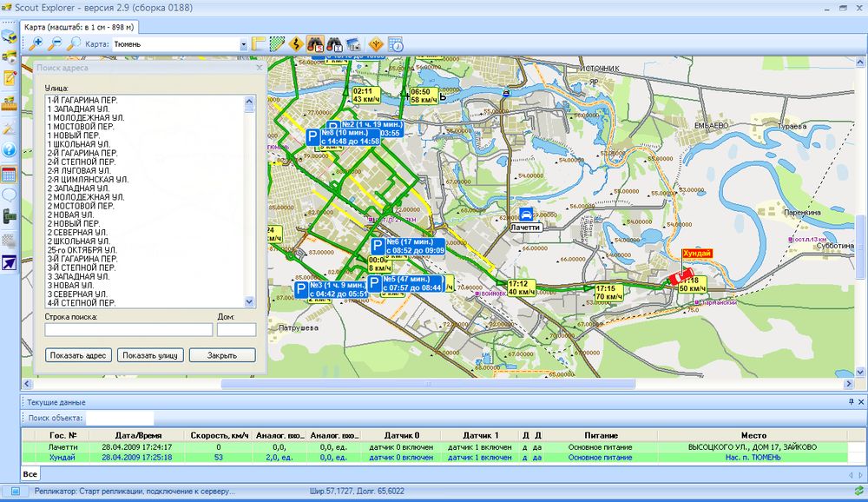
Task: Pin the Текущие данные panel
Action: (852, 402)
